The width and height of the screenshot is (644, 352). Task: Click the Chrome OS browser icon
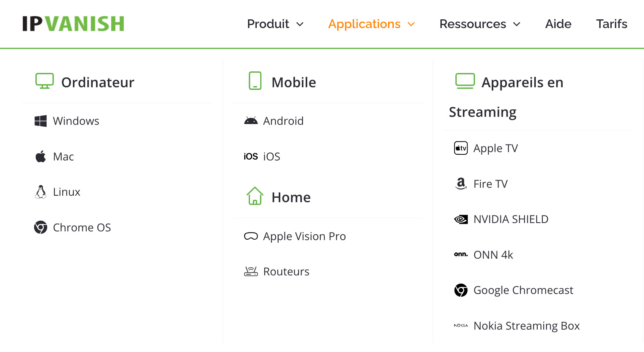[x=40, y=227]
